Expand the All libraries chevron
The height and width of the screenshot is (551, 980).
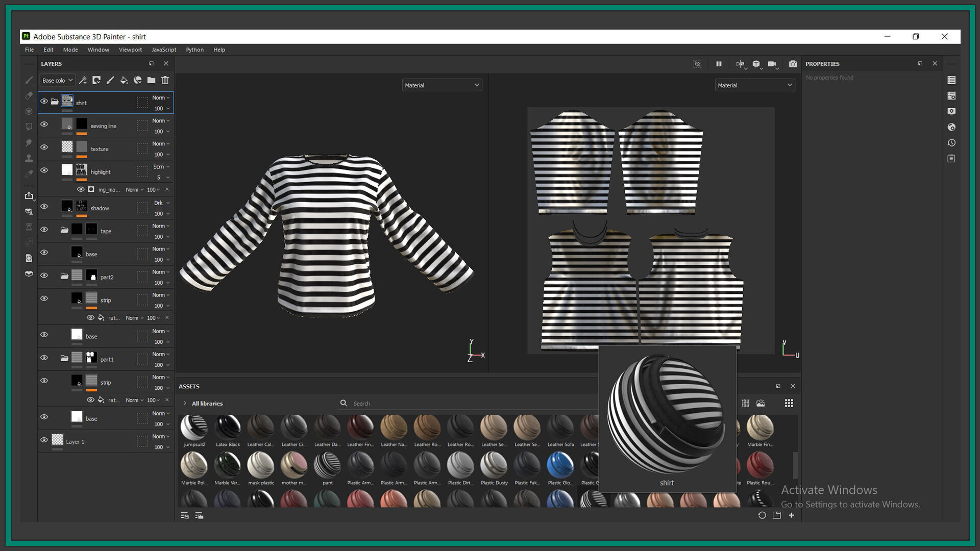(x=185, y=403)
